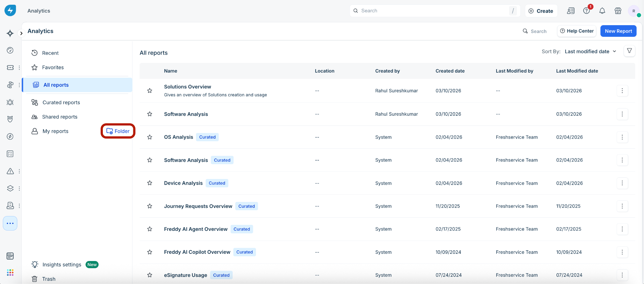Favorite the Journey Requests Overview star
This screenshot has width=644, height=284.
pos(150,206)
